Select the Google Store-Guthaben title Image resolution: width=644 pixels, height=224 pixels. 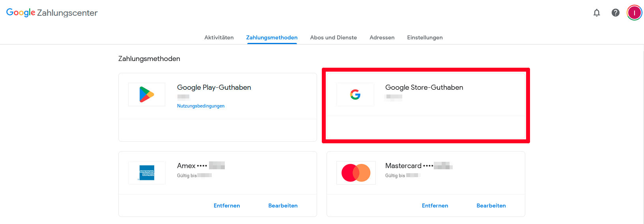424,87
